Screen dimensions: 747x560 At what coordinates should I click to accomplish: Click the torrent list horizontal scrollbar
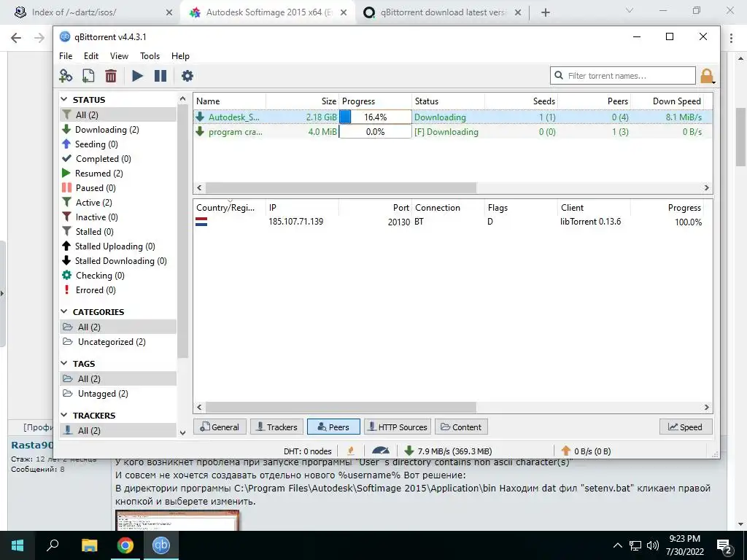(341, 187)
